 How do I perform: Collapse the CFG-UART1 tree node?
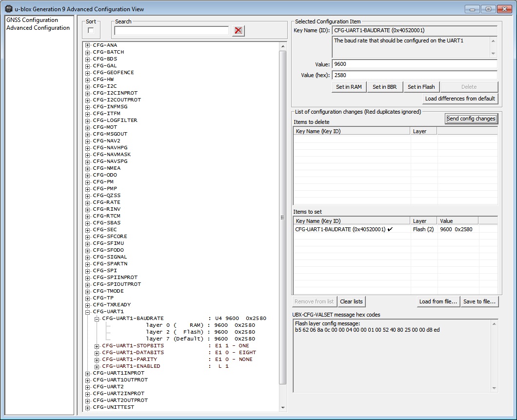click(88, 312)
